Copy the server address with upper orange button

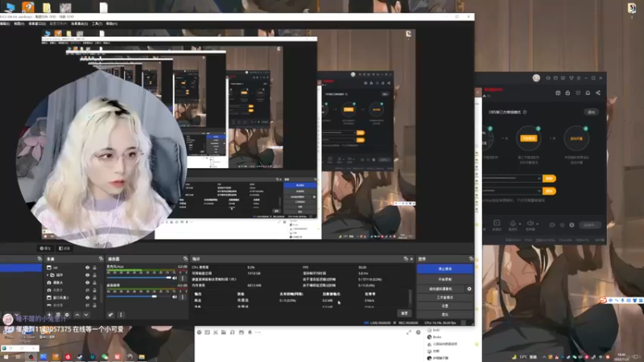pos(549,178)
